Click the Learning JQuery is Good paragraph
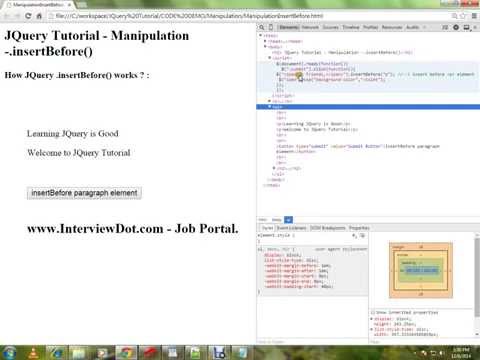This screenshot has height=360, width=480. 73,134
